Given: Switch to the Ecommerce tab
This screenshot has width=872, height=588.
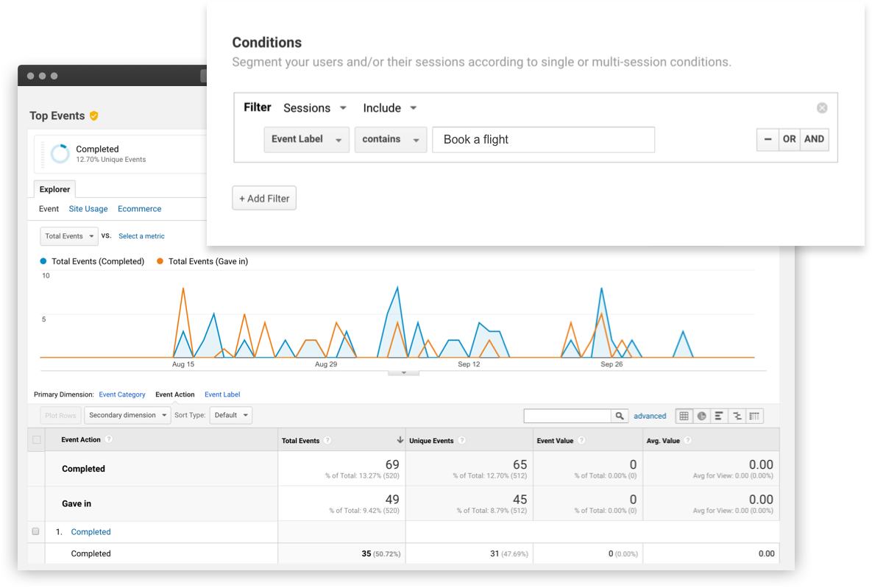Looking at the screenshot, I should coord(139,209).
